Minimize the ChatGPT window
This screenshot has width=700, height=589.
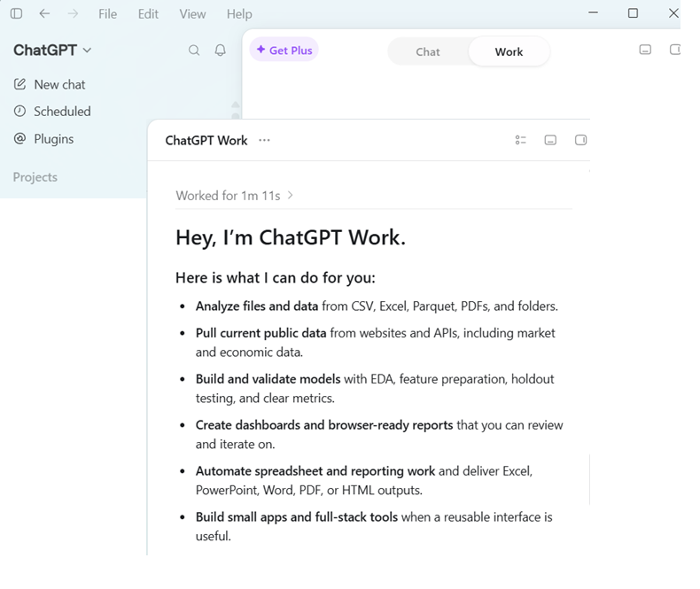(x=594, y=13)
